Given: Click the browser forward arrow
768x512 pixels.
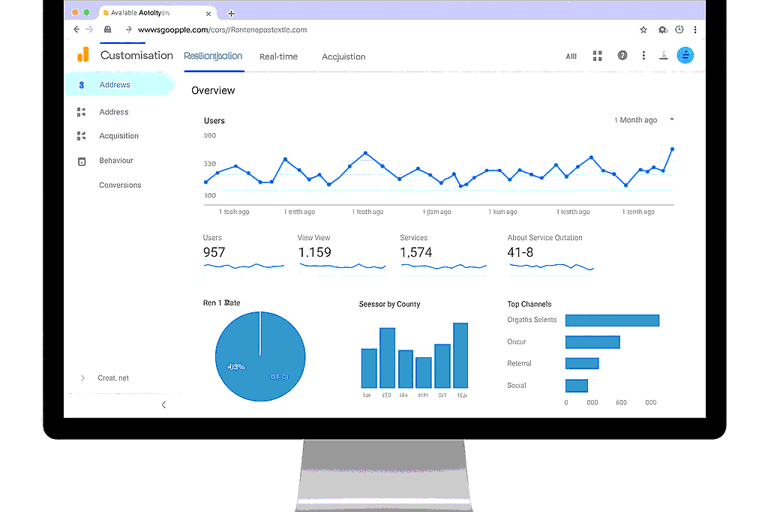Looking at the screenshot, I should click(89, 29).
